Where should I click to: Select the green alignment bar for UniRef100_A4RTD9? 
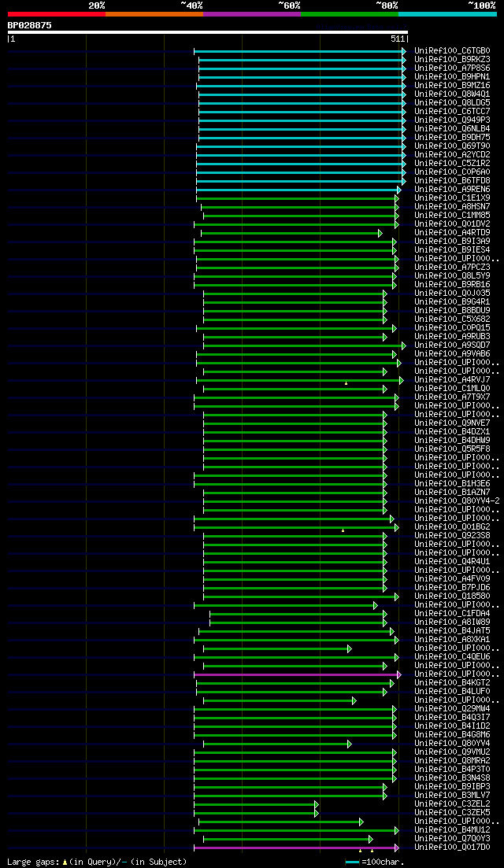[x=291, y=233]
